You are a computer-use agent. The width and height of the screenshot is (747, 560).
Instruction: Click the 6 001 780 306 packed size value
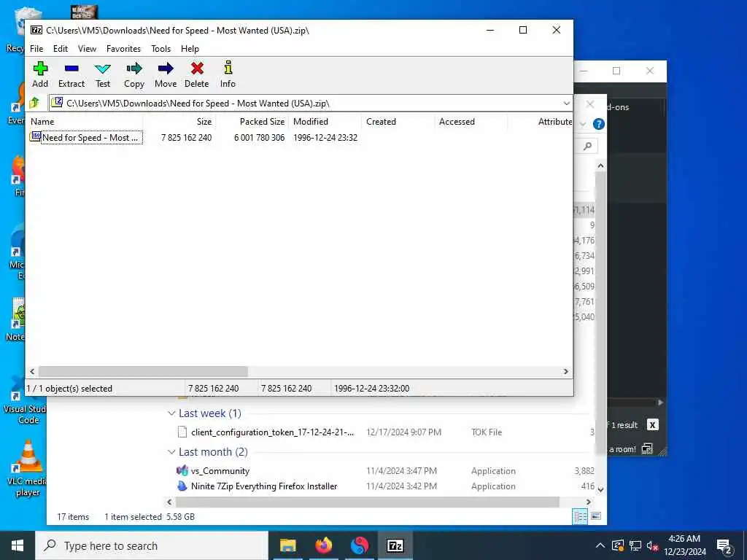point(259,138)
